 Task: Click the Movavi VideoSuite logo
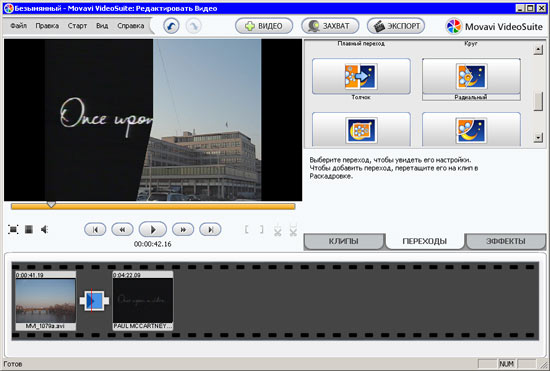[494, 26]
